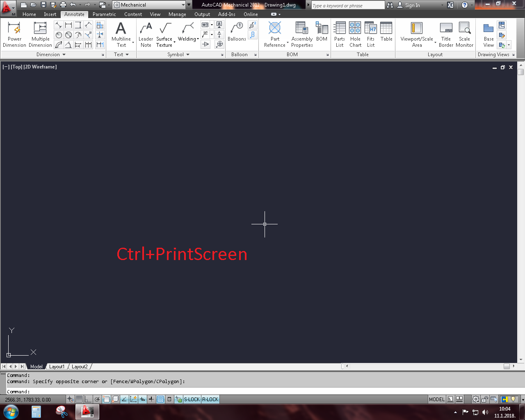Image resolution: width=525 pixels, height=420 pixels.
Task: Toggle R-LOCK in the status bar
Action: coord(210,399)
